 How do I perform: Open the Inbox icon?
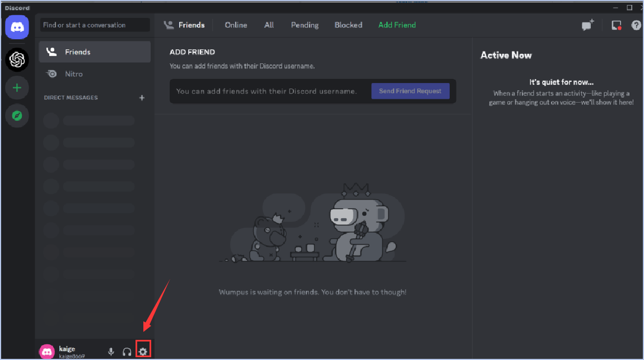click(x=617, y=25)
